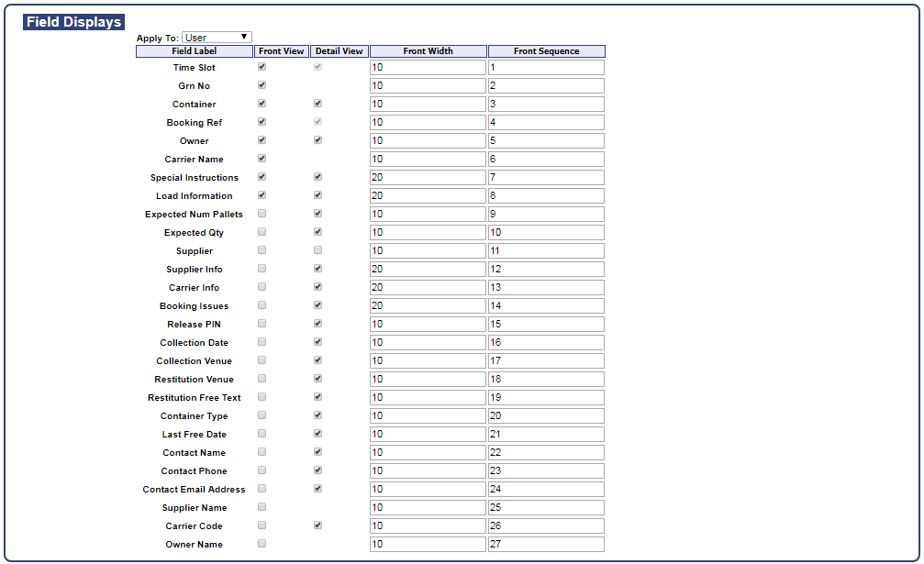Uncheck Front View for Booking Ref

262,121
